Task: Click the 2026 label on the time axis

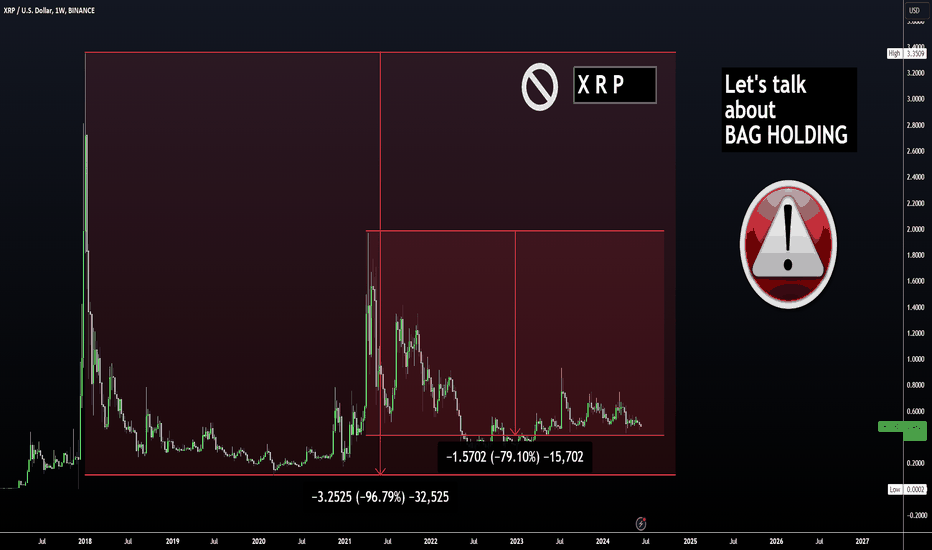Action: [776, 541]
